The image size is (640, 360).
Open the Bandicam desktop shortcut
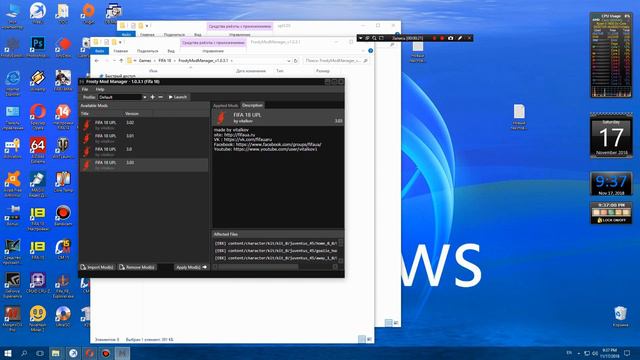(x=63, y=216)
